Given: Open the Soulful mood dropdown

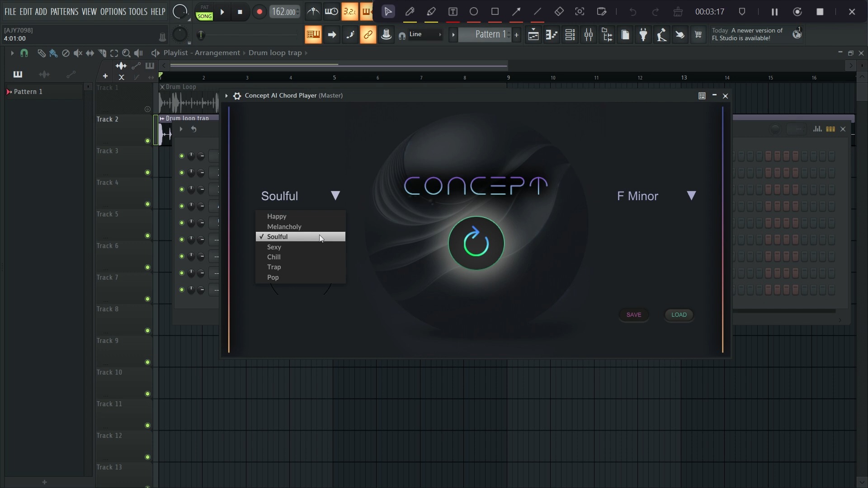Looking at the screenshot, I should click(x=301, y=196).
